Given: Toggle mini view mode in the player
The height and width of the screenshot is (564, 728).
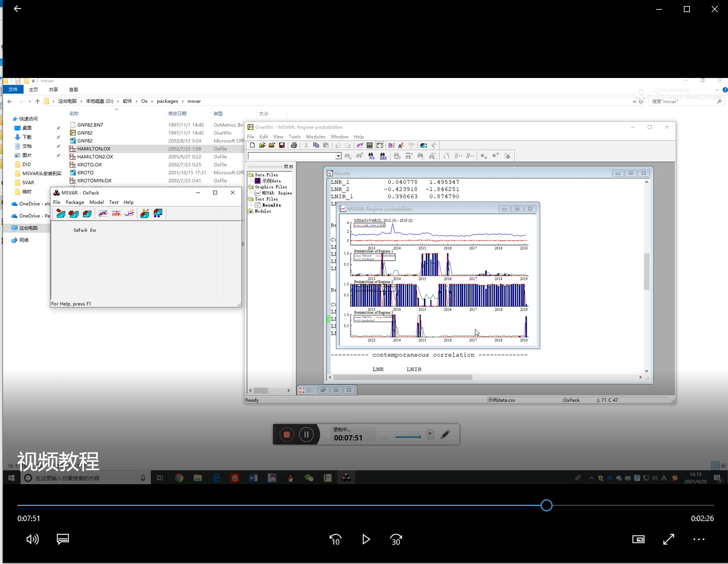Looking at the screenshot, I should pos(638,539).
